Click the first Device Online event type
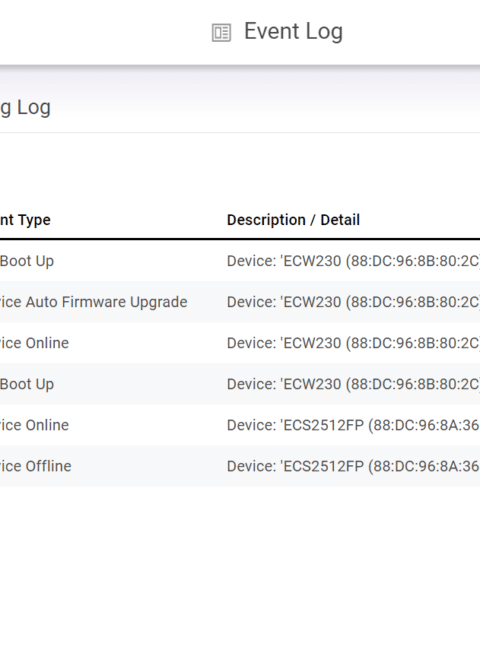 (x=34, y=343)
